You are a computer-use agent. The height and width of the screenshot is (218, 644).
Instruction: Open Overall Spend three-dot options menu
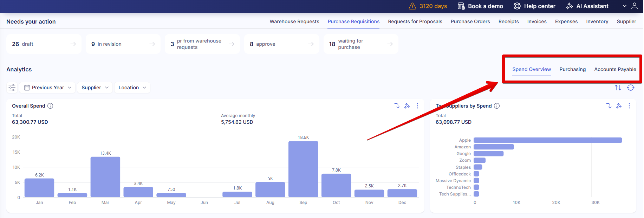[x=417, y=106]
